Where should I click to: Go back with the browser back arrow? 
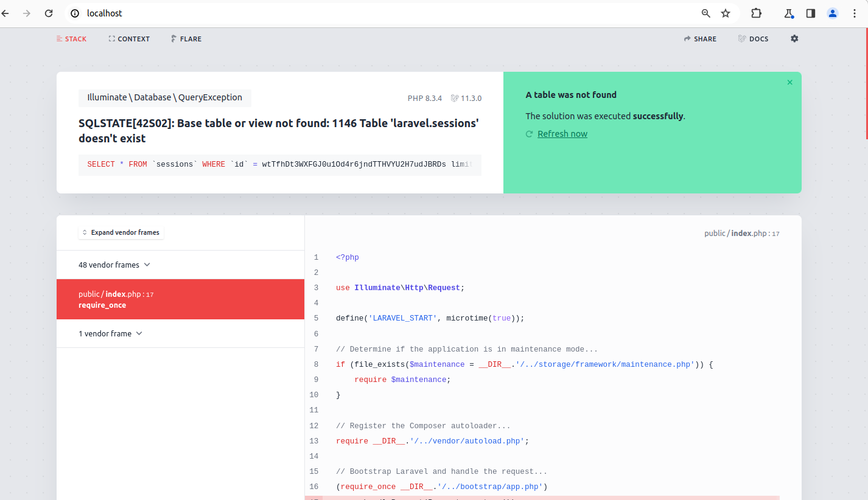[5, 13]
